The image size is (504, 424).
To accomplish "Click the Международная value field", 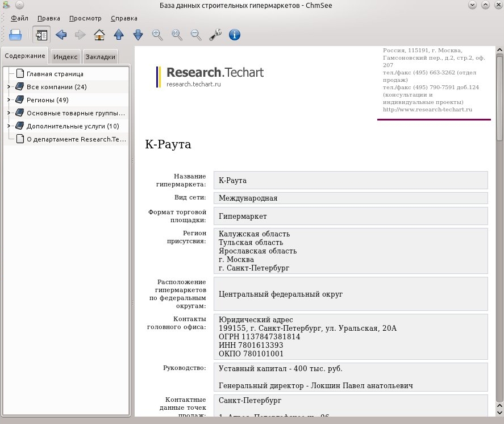I will (x=351, y=198).
